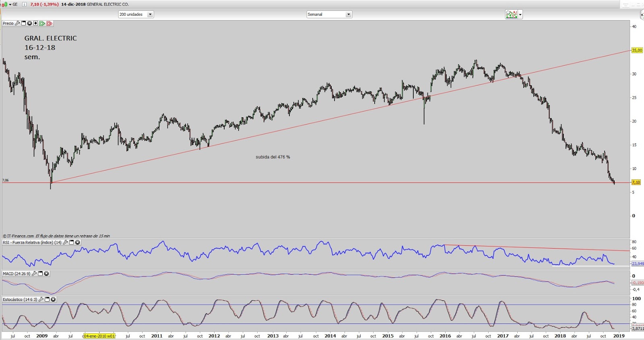The width and height of the screenshot is (644, 340).
Task: Maximize the MACD panel window icon
Action: [40, 274]
